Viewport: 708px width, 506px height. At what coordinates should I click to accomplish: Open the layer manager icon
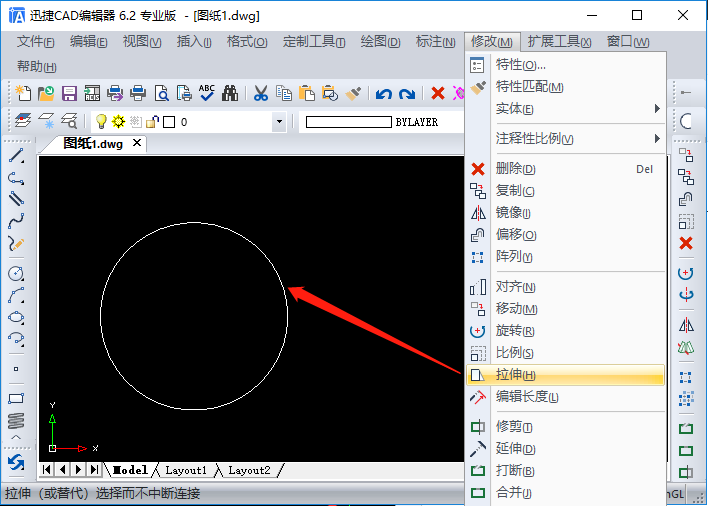click(23, 121)
